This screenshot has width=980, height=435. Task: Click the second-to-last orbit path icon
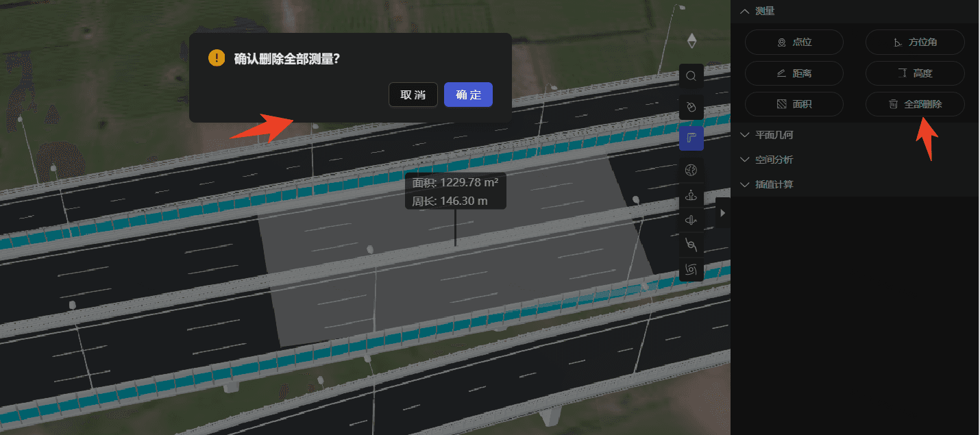691,245
